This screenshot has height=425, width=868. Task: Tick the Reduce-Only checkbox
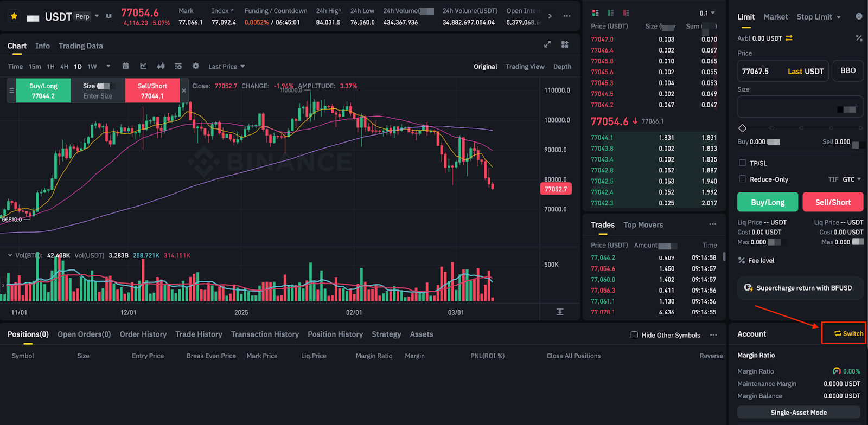[742, 179]
